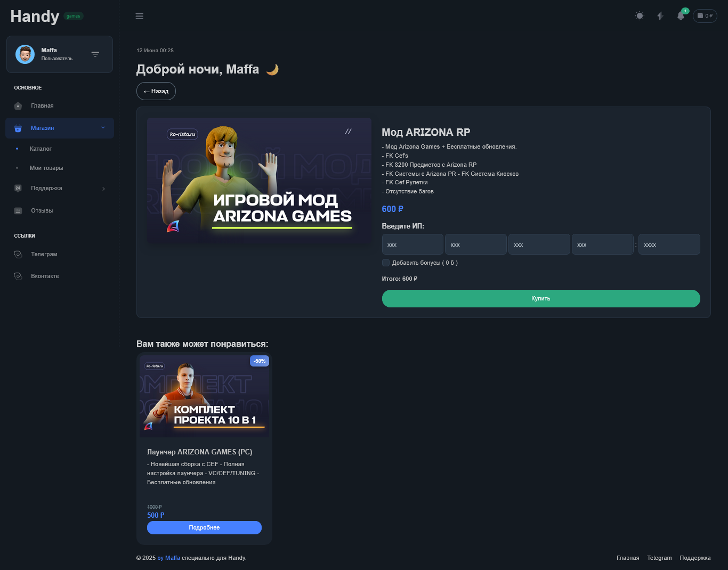Image resolution: width=728 pixels, height=570 pixels.
Task: Collapse the Магазин chevron
Action: 103,128
